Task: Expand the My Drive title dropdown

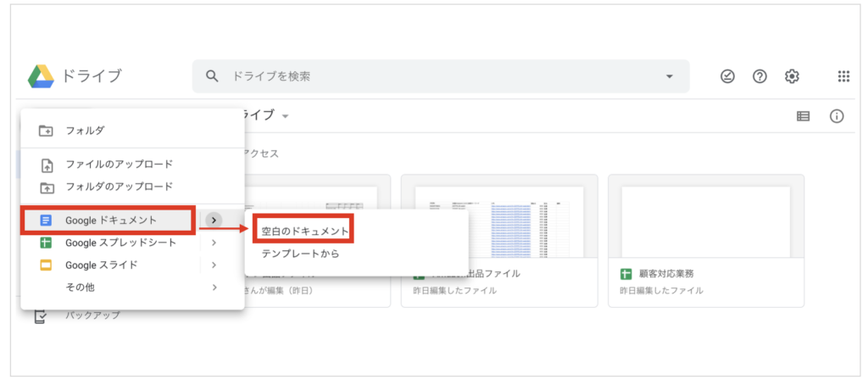Action: pos(286,116)
